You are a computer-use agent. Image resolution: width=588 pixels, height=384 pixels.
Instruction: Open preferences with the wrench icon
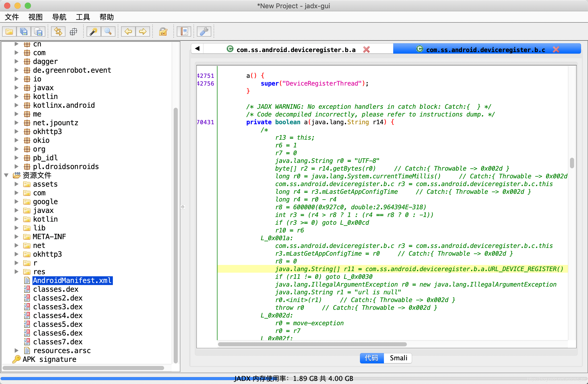click(x=204, y=31)
